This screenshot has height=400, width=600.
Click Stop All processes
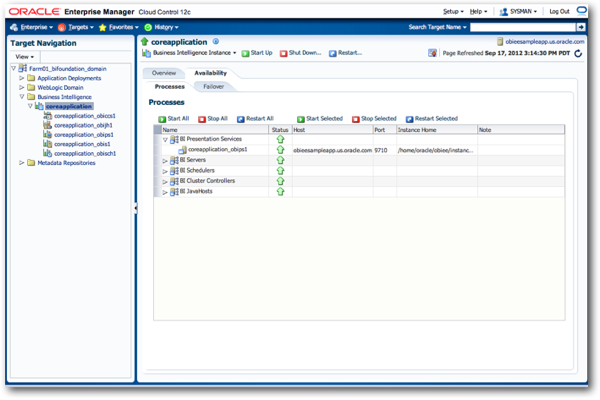pyautogui.click(x=213, y=119)
